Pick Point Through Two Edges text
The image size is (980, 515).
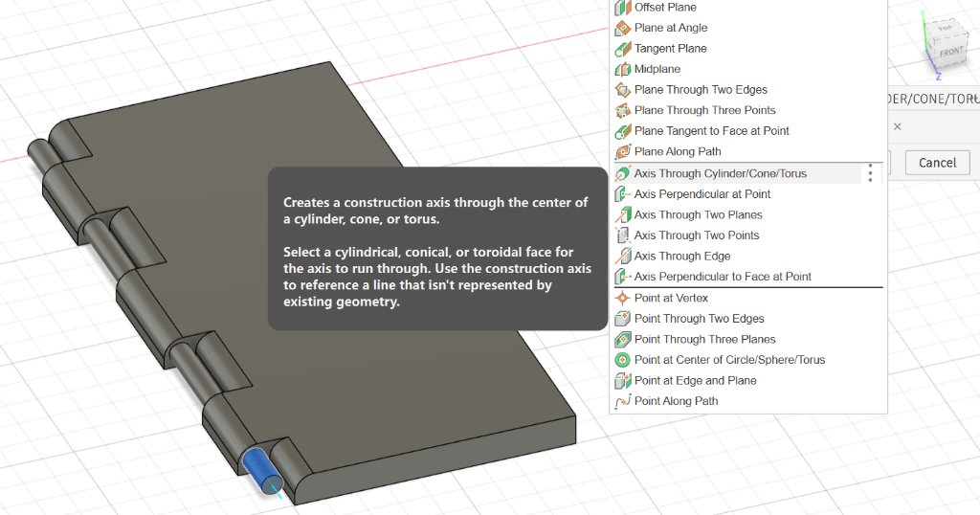(700, 319)
